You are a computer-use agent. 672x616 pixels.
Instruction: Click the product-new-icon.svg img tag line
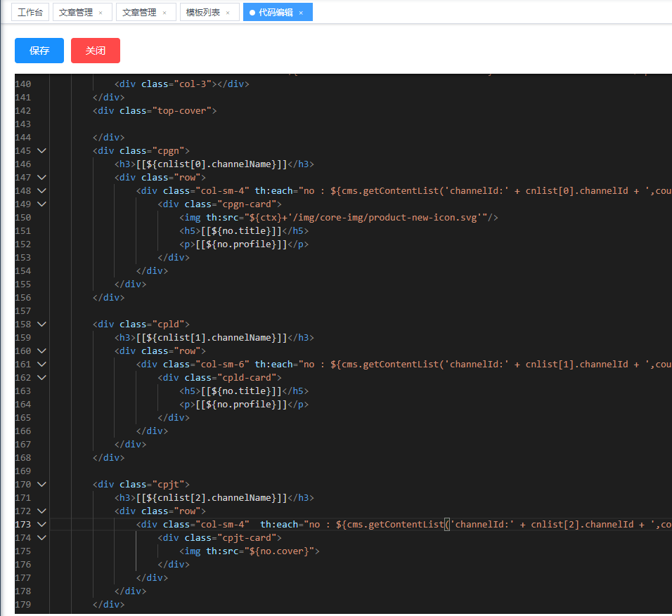[x=337, y=217]
